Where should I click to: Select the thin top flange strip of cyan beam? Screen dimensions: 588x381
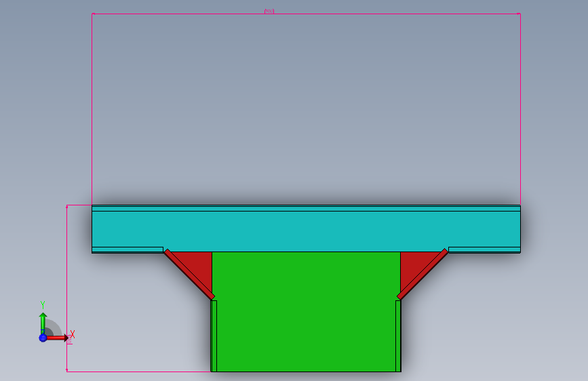click(x=306, y=208)
